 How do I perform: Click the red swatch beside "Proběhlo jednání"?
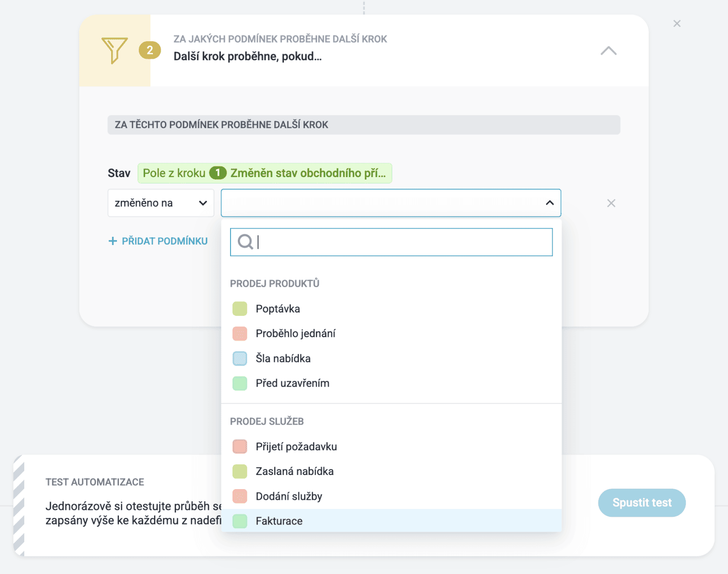[240, 334]
